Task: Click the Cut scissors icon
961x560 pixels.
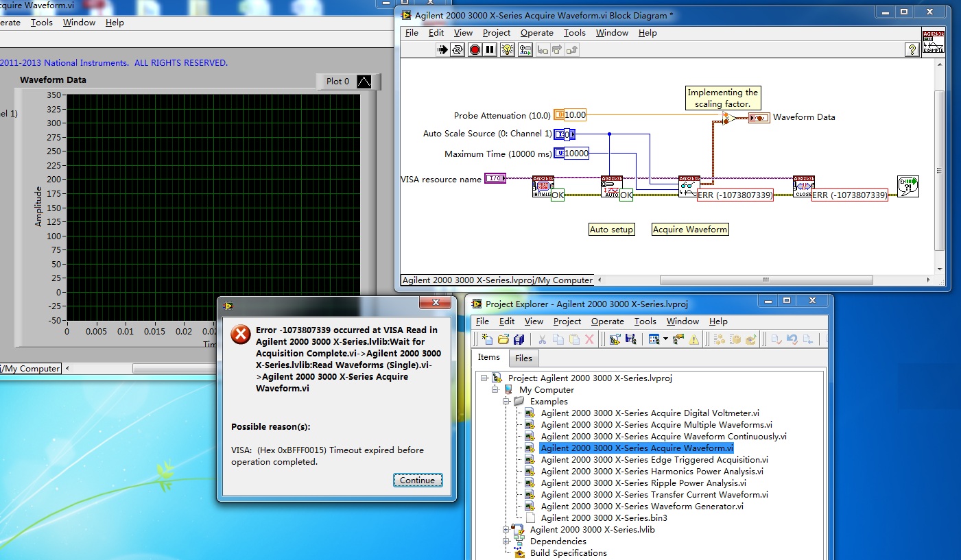Action: [x=541, y=339]
